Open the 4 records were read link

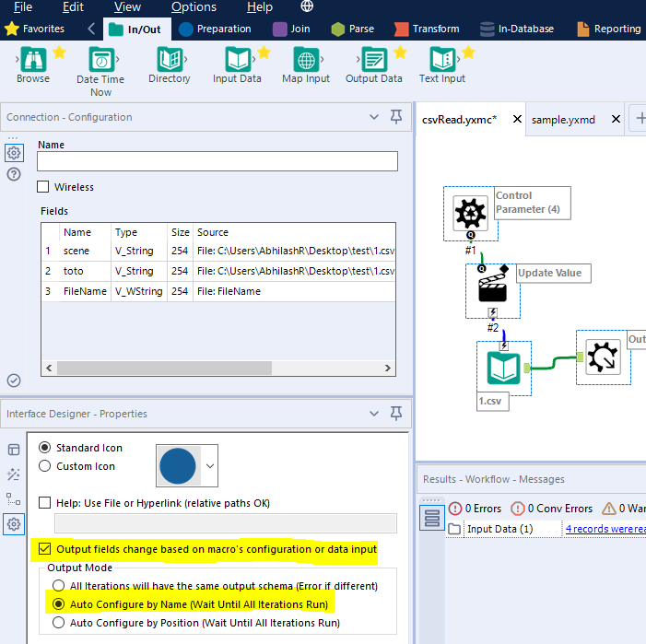605,529
